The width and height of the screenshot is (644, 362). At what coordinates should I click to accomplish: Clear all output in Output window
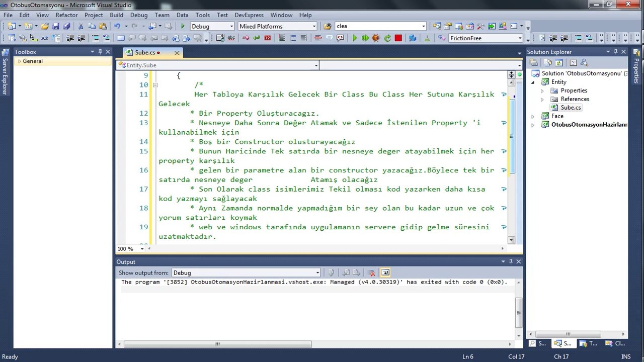coord(371,273)
